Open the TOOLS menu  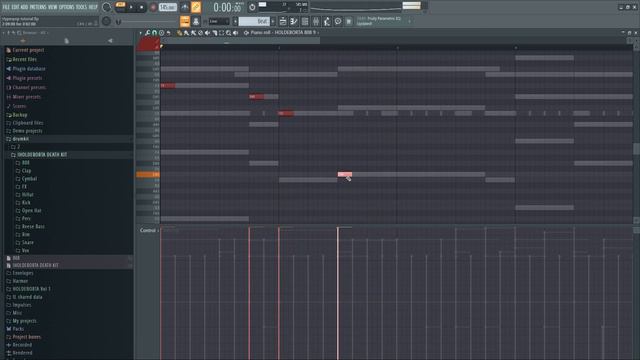click(81, 7)
